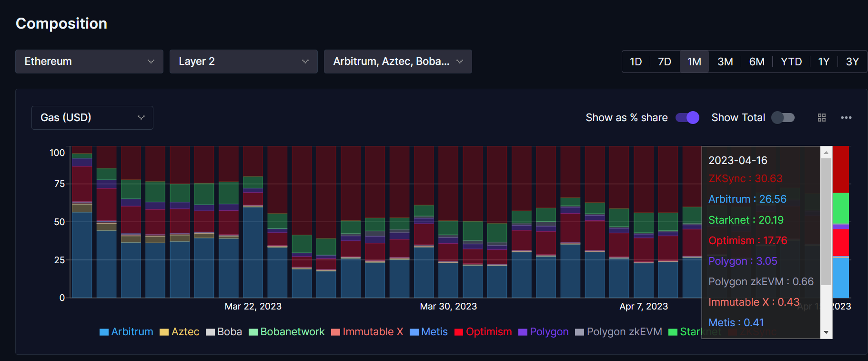Toggle Immutable X series in legend

[x=367, y=332]
